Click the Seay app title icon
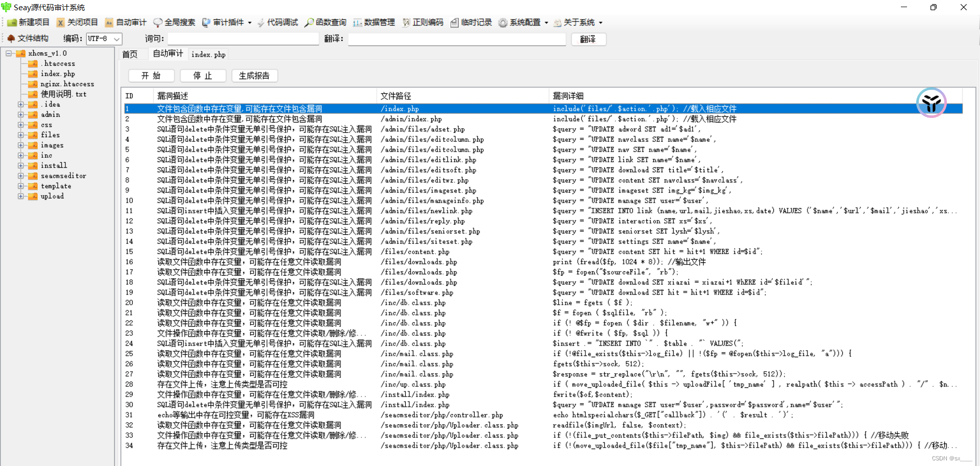Viewport: 980px width, 466px height. click(6, 7)
